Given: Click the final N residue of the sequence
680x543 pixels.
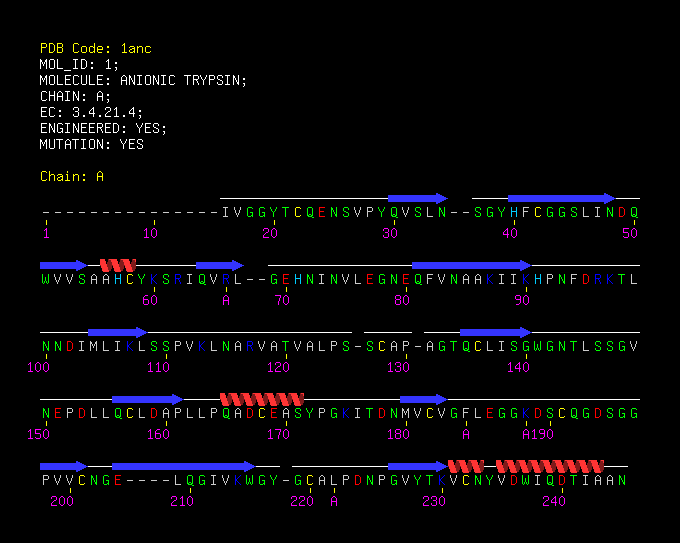Looking at the screenshot, I should 622,480.
